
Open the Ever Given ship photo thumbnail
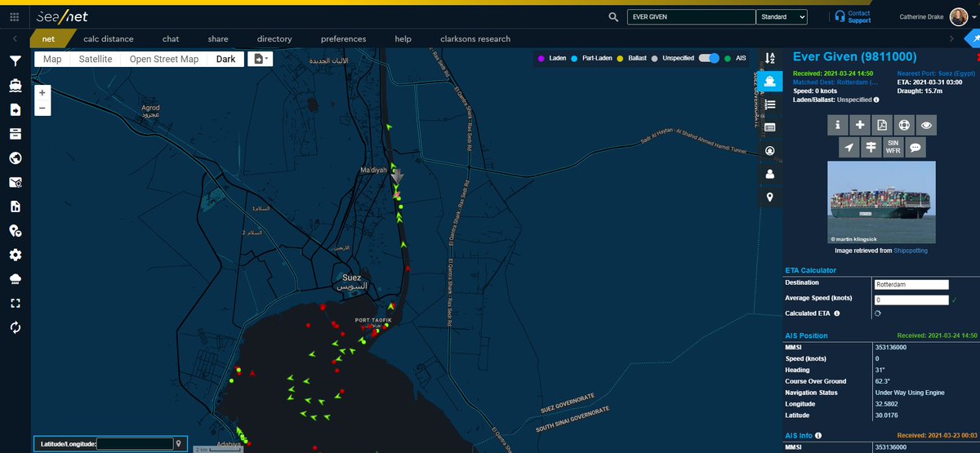tap(882, 202)
